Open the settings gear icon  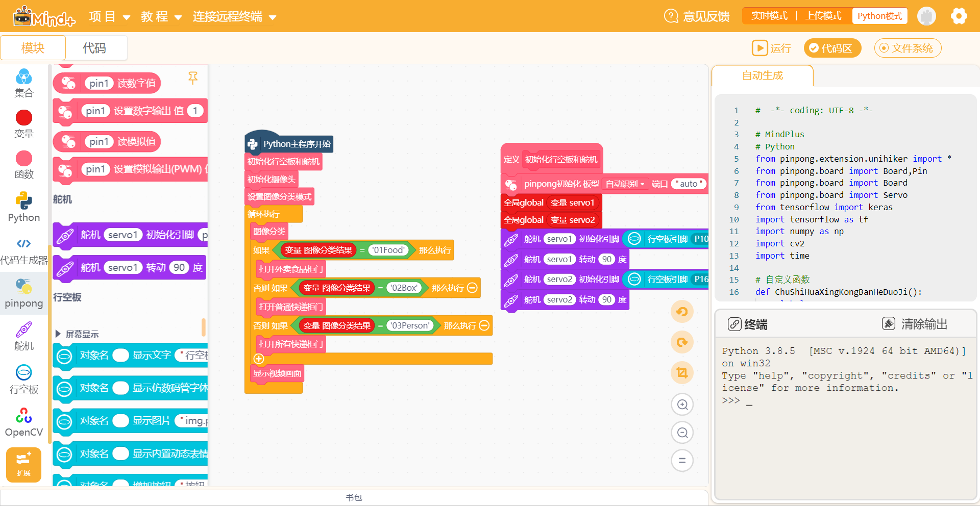[x=959, y=16]
